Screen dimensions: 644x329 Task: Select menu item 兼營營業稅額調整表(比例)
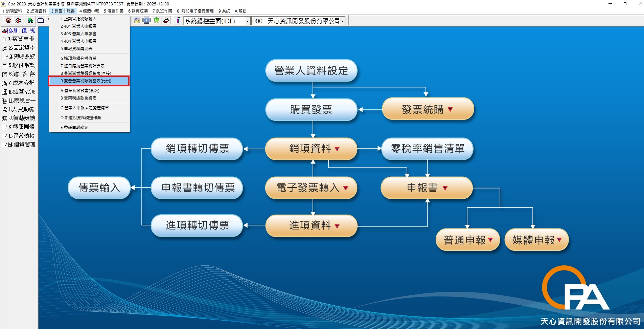click(87, 81)
